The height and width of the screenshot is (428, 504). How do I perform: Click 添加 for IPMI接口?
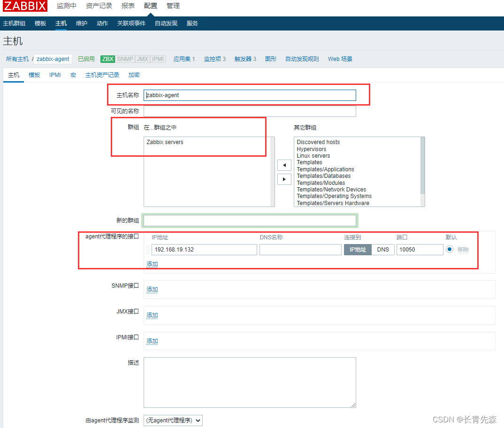click(153, 341)
